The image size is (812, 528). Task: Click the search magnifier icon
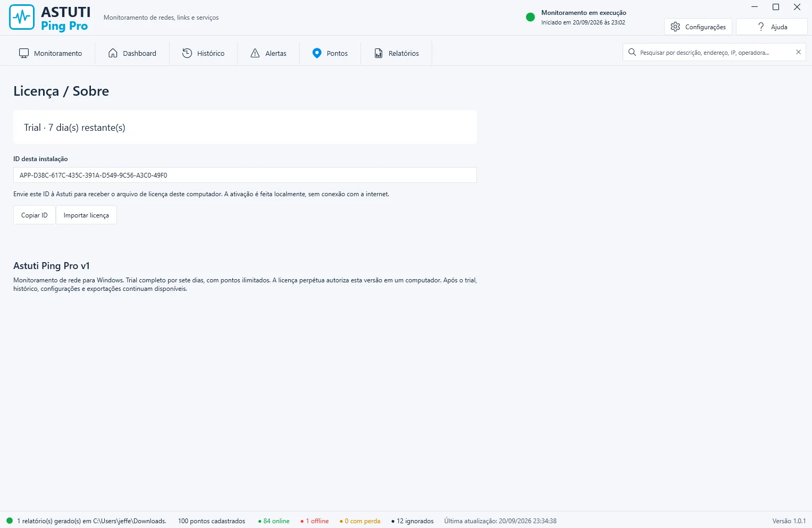(632, 52)
